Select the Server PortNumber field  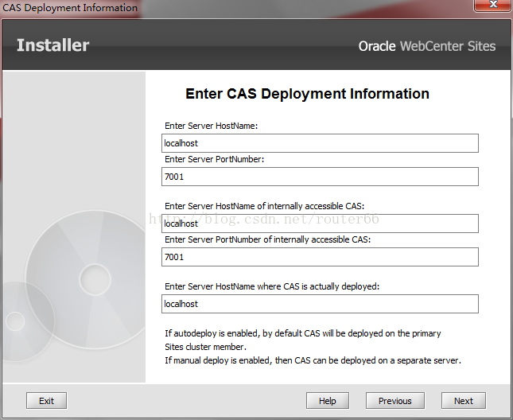pyautogui.click(x=320, y=177)
